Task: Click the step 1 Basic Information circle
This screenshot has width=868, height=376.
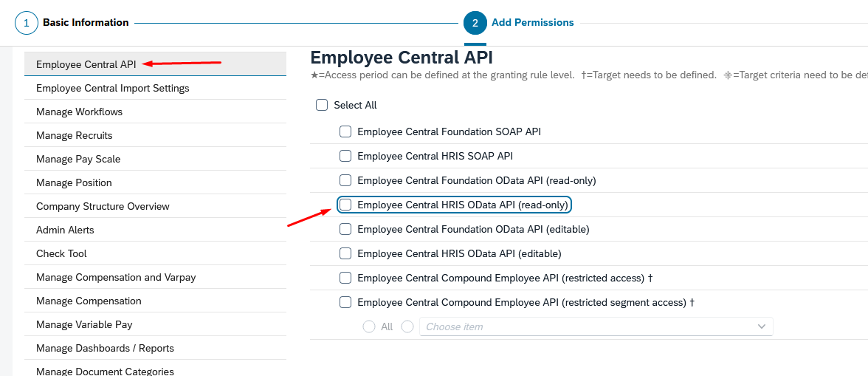Action: pos(27,23)
